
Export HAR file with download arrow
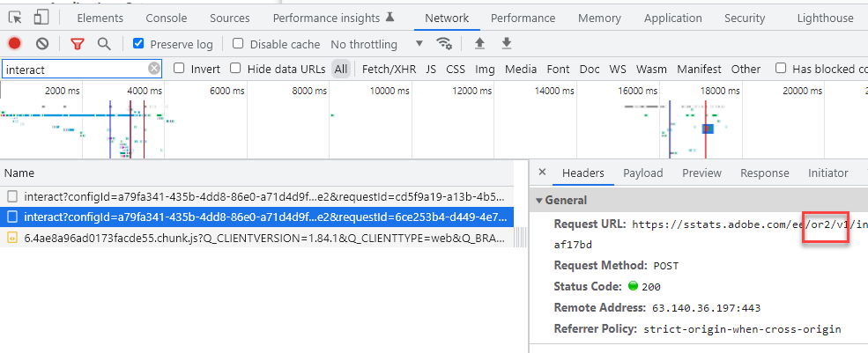(507, 44)
